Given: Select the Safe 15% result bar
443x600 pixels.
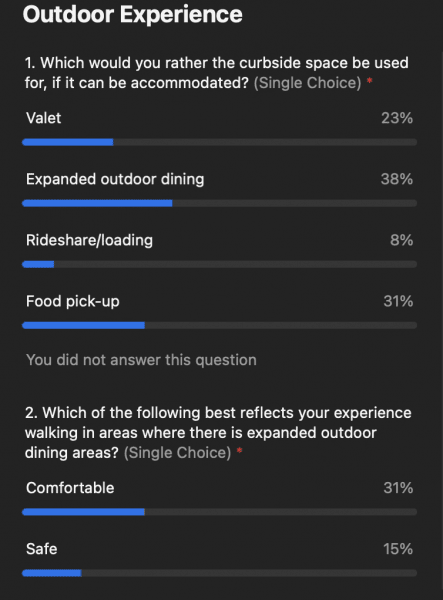Looking at the screenshot, I should (x=220, y=573).
